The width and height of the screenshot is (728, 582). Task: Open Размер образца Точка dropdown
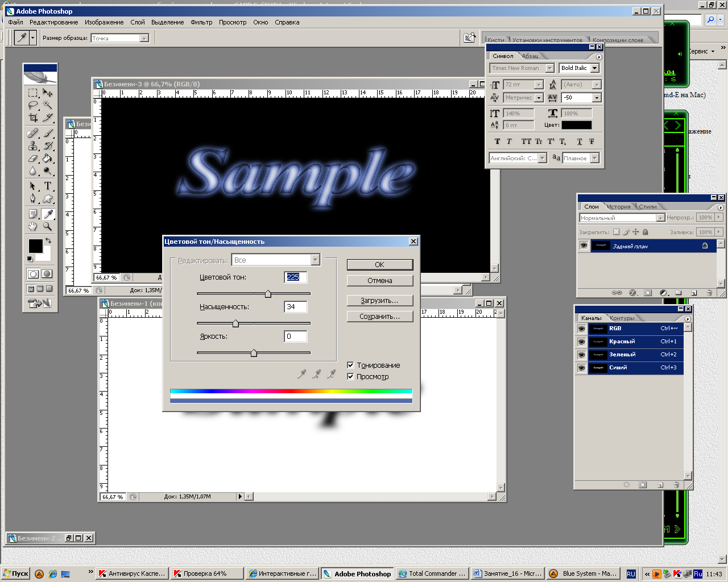(x=144, y=38)
